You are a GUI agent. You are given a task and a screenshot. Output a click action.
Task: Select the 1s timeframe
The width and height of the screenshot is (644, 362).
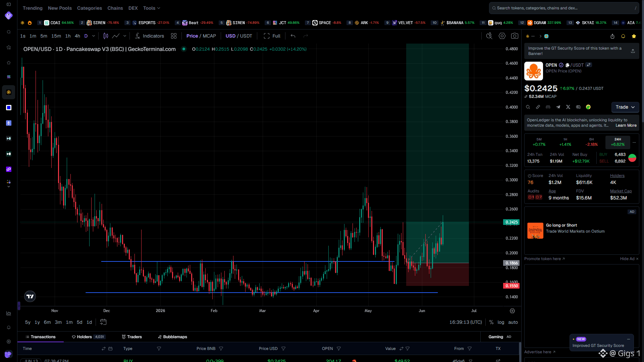(x=23, y=36)
